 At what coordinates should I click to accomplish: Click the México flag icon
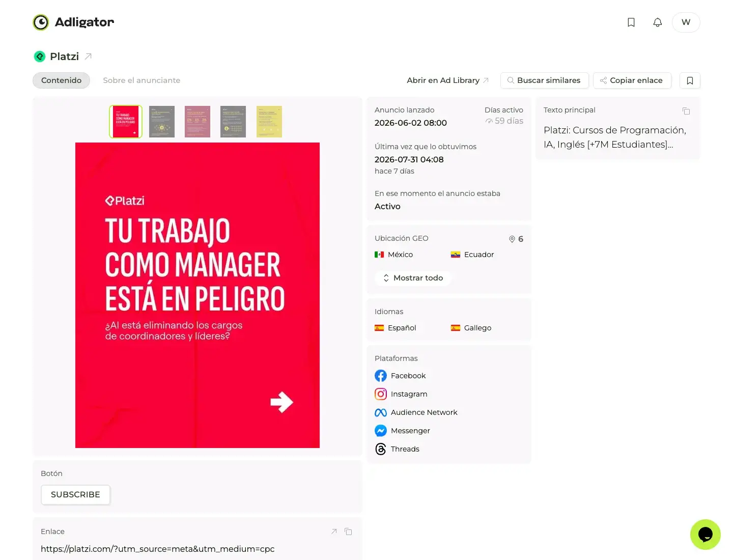click(379, 255)
